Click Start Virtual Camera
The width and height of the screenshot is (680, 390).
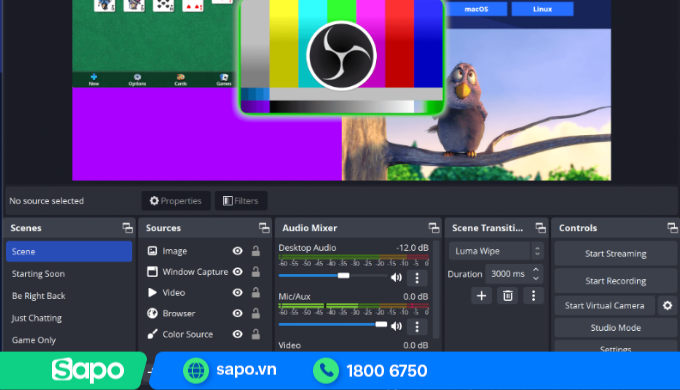click(x=605, y=305)
